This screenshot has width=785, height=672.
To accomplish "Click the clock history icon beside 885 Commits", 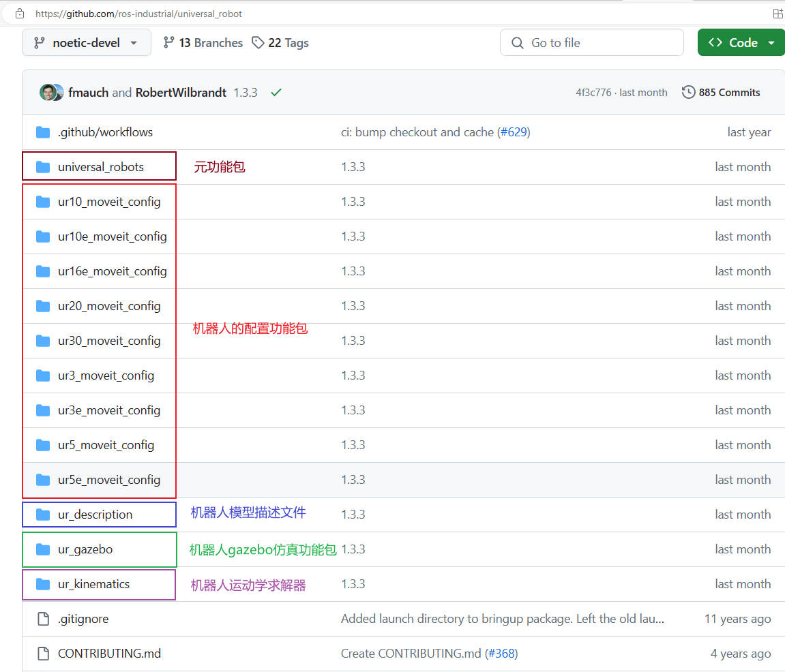I will [x=688, y=92].
